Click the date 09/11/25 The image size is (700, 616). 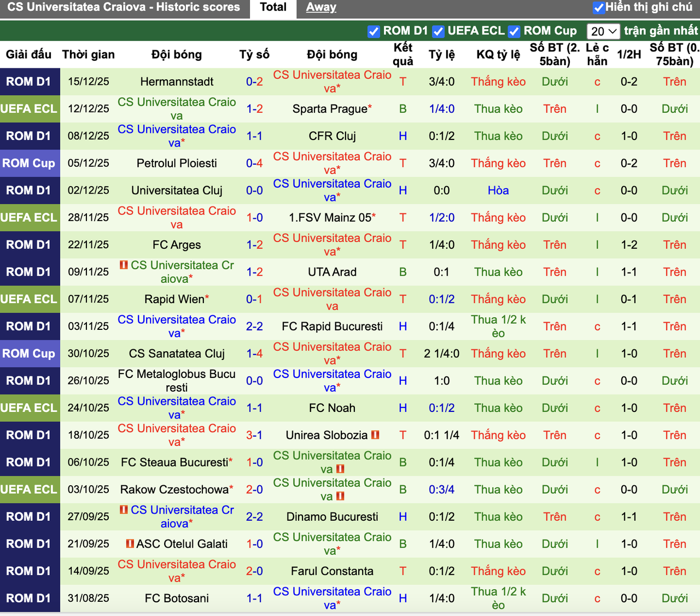pos(89,272)
